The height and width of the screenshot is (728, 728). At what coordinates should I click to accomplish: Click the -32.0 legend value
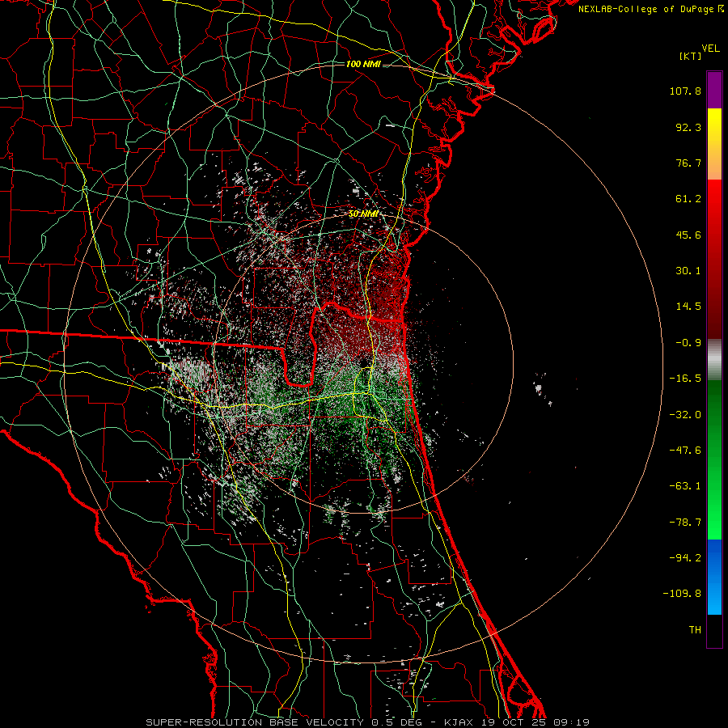tap(685, 415)
